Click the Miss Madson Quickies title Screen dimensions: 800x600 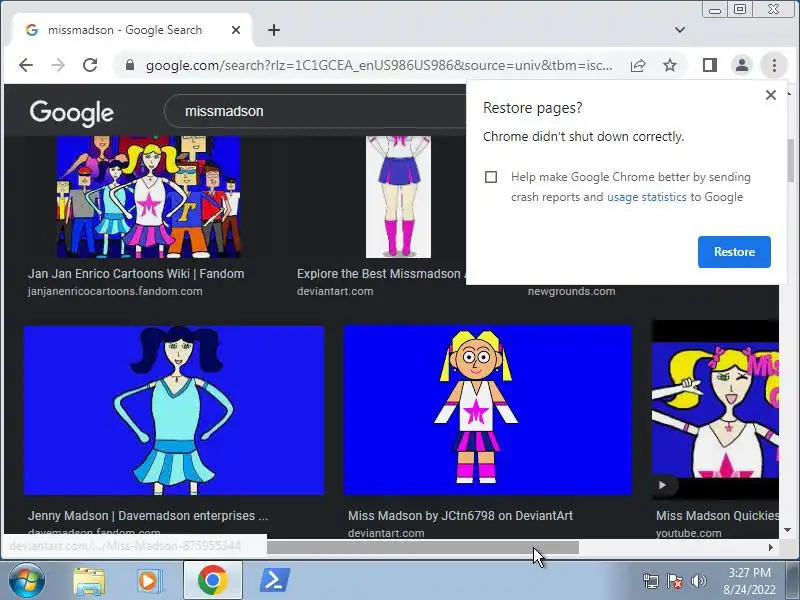pos(717,516)
